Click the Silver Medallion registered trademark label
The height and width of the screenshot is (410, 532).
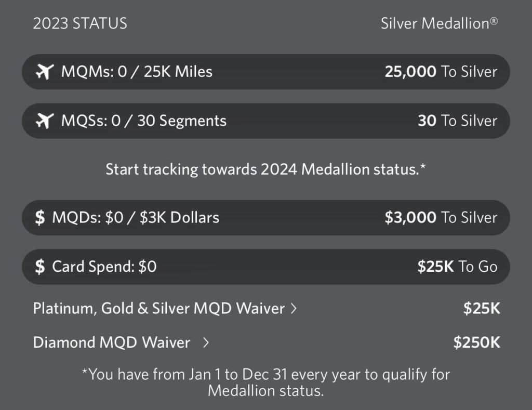click(439, 23)
